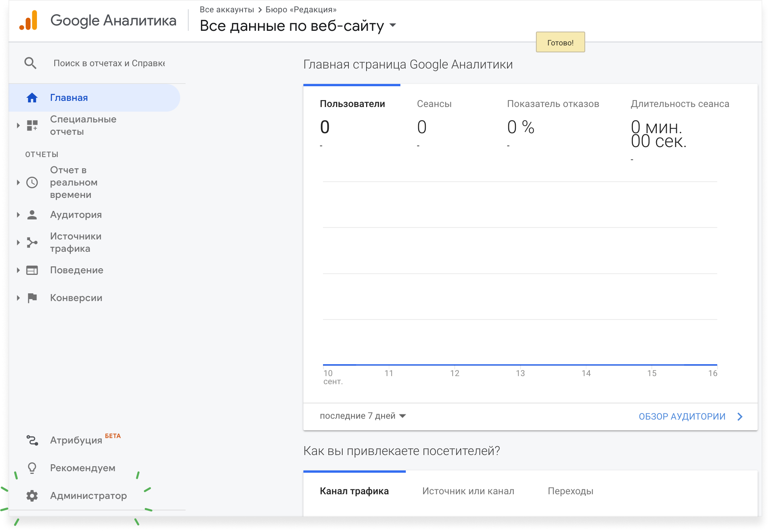
Task: Click the Home house icon
Action: click(x=32, y=98)
